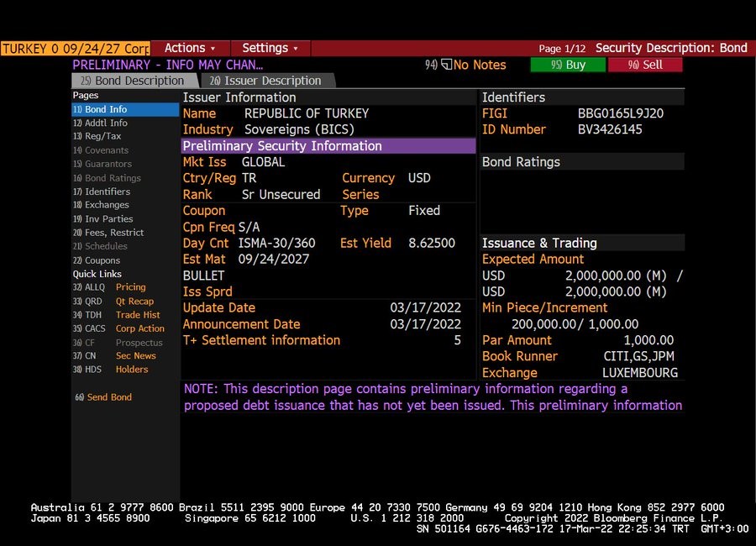Click the Mkt Iss value GLOBAL
This screenshot has width=756, height=546.
coord(263,162)
